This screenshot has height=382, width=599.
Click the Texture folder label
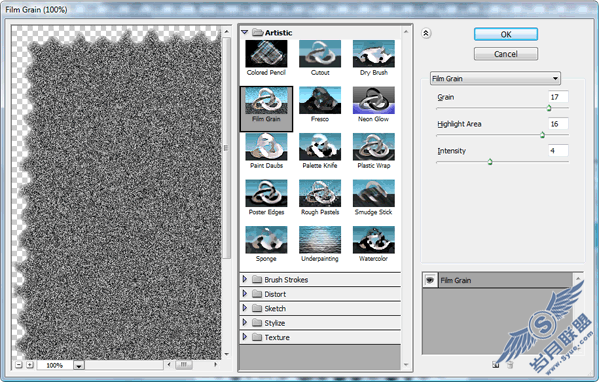[x=277, y=337]
